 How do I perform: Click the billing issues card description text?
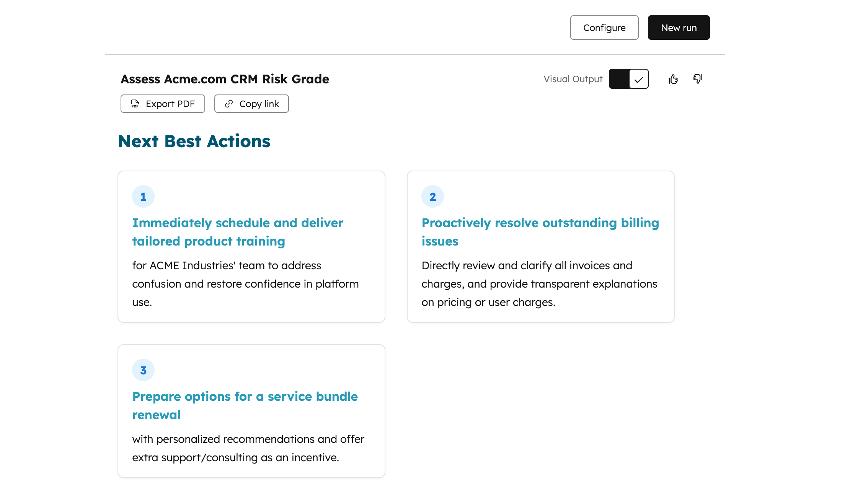coord(539,284)
